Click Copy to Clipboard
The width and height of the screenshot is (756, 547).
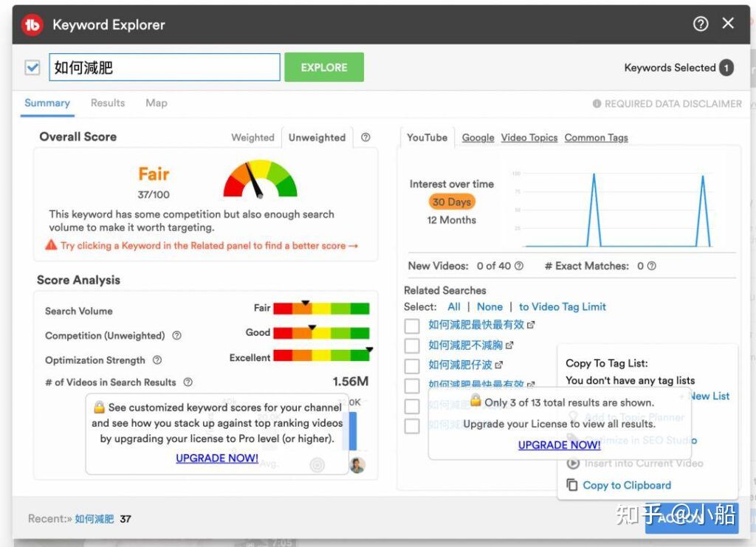pos(627,485)
